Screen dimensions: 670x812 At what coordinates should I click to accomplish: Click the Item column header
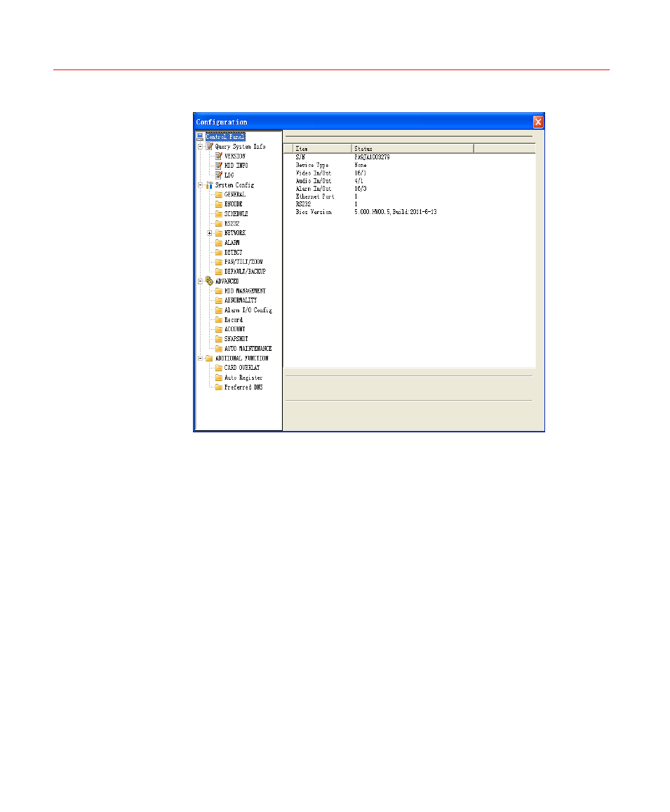pyautogui.click(x=322, y=149)
